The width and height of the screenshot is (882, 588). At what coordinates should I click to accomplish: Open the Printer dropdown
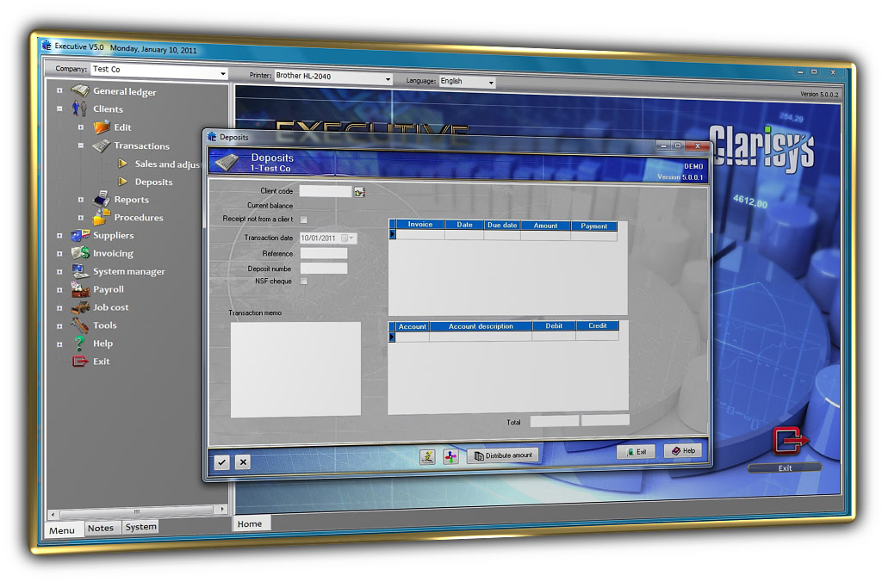coord(388,79)
